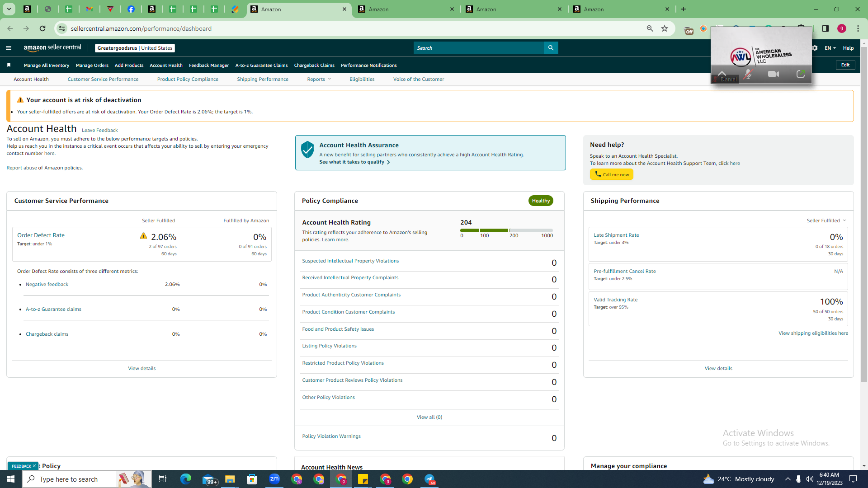The image size is (868, 488).
Task: Expand the tab search chevron in Chrome
Action: (x=9, y=9)
